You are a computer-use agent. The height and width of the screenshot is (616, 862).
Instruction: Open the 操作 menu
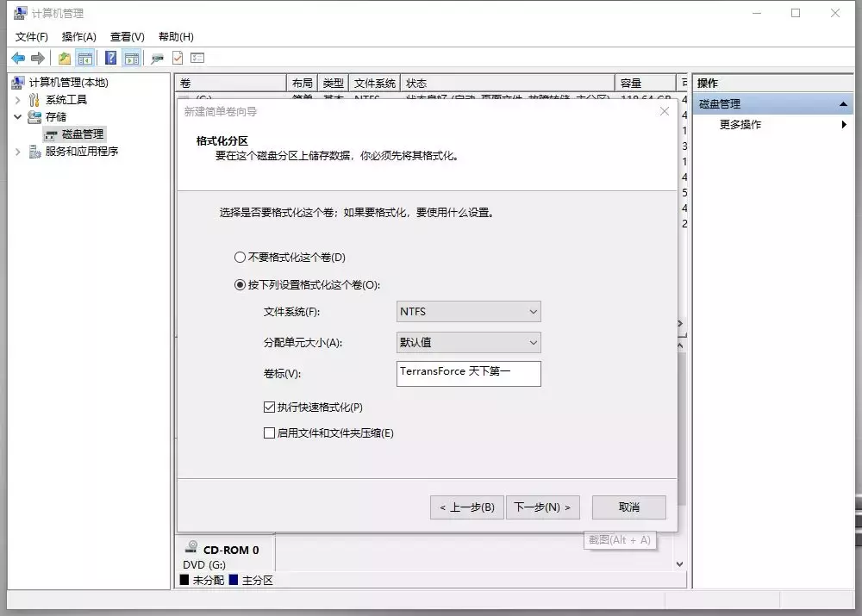78,37
